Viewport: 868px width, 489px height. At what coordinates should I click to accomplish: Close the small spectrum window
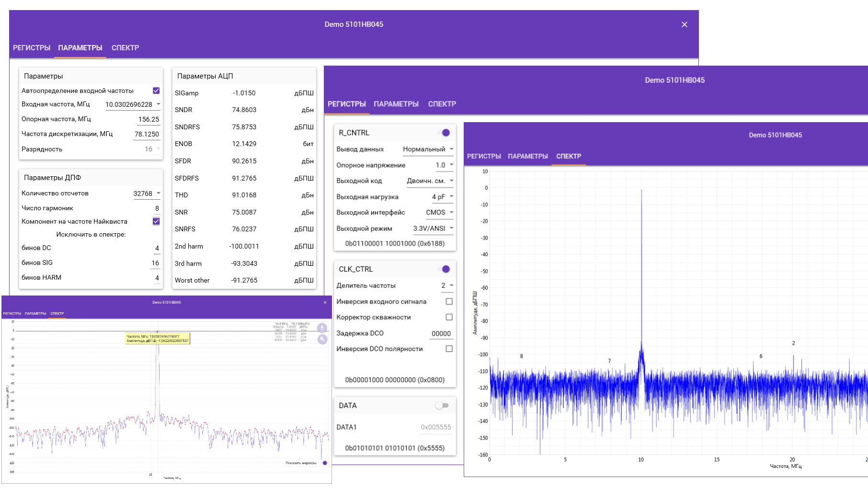tap(325, 302)
